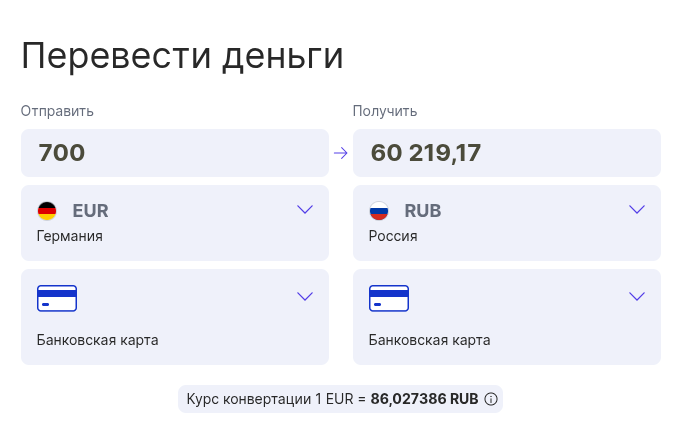Click the Russian flag icon
Screen dimensions: 698x423
coord(379,211)
